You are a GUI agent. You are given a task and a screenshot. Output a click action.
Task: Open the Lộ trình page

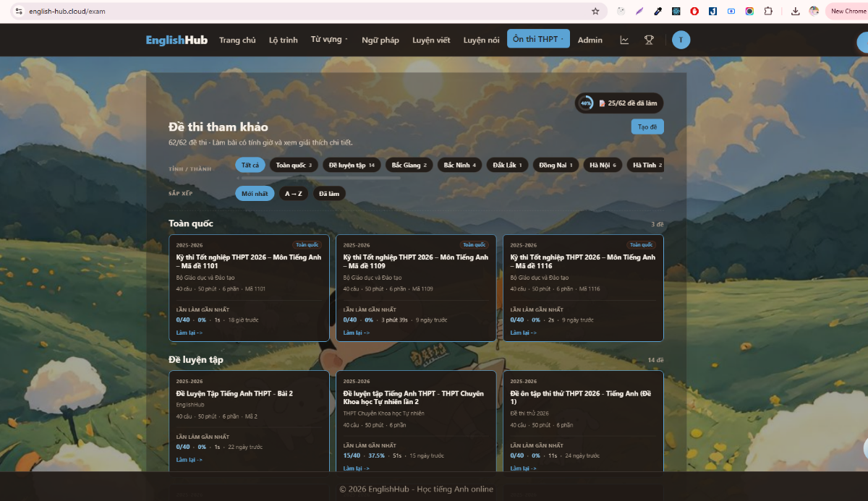tap(284, 40)
